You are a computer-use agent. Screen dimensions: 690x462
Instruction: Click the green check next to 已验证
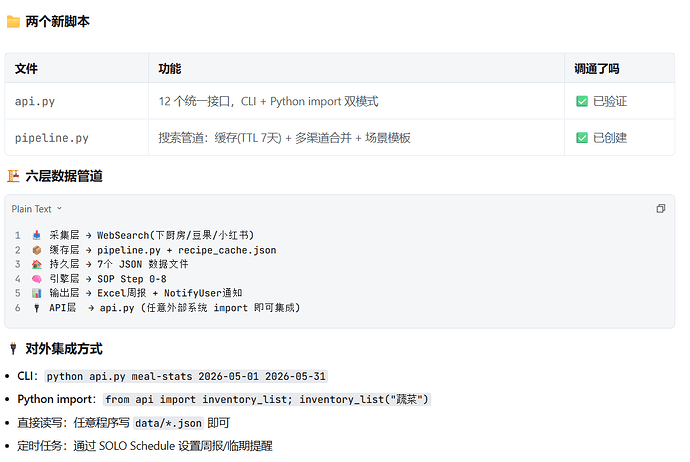[x=582, y=102]
